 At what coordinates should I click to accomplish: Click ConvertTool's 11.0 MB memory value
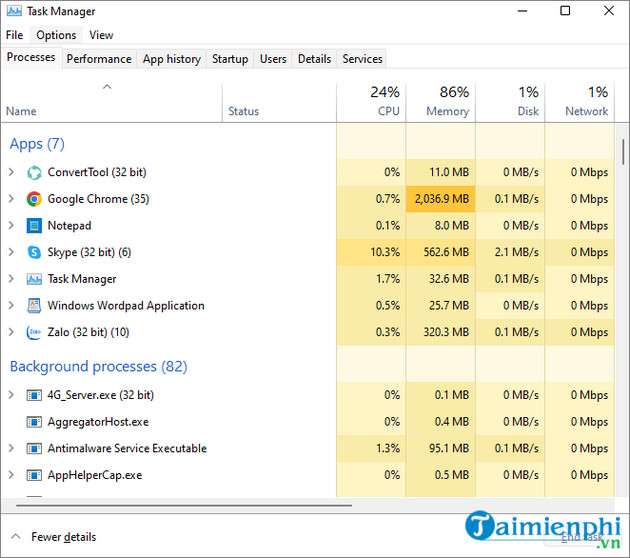pyautogui.click(x=449, y=172)
